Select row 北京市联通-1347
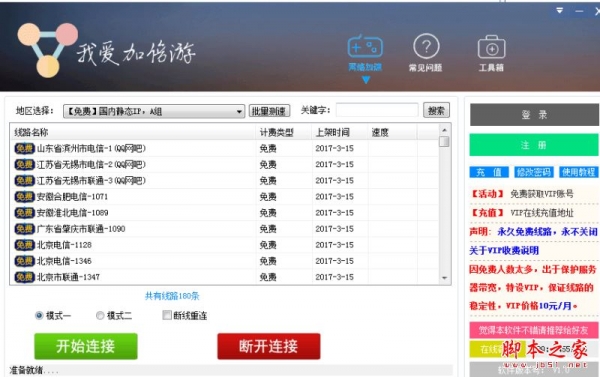The width and height of the screenshot is (600, 377). coord(224,276)
